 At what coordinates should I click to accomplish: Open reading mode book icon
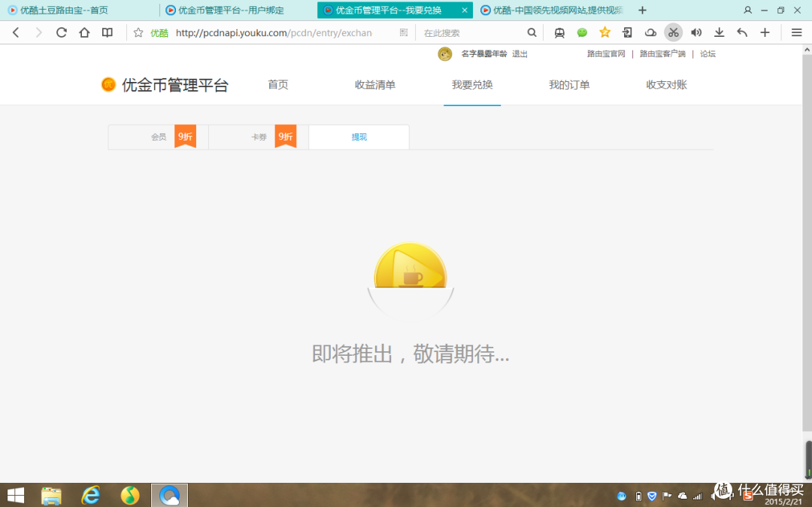click(108, 32)
